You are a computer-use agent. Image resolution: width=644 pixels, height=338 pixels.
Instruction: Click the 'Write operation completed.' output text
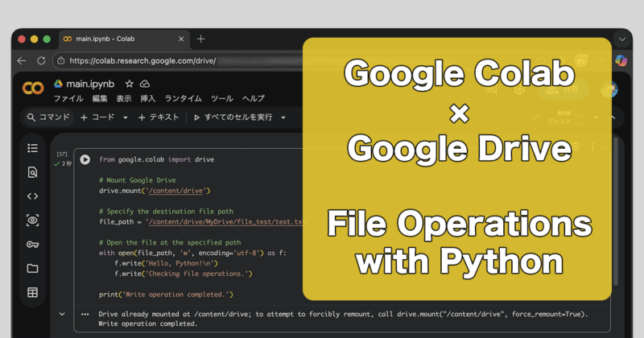coord(148,324)
